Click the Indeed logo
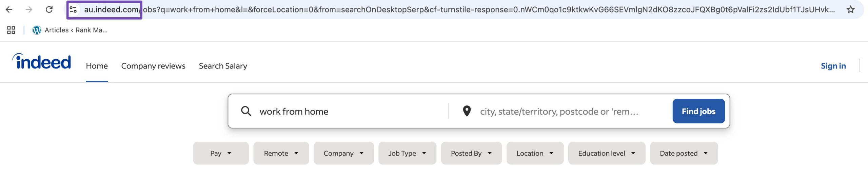868x178 pixels. pyautogui.click(x=42, y=62)
